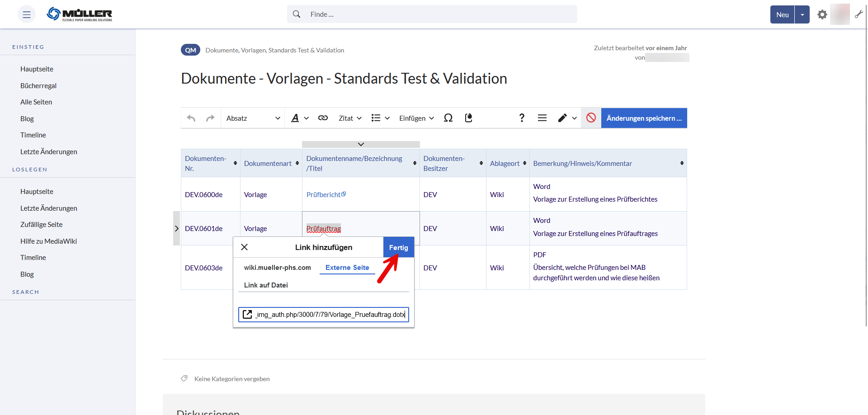868x415 pixels.
Task: Click the help question mark icon
Action: pyautogui.click(x=522, y=118)
